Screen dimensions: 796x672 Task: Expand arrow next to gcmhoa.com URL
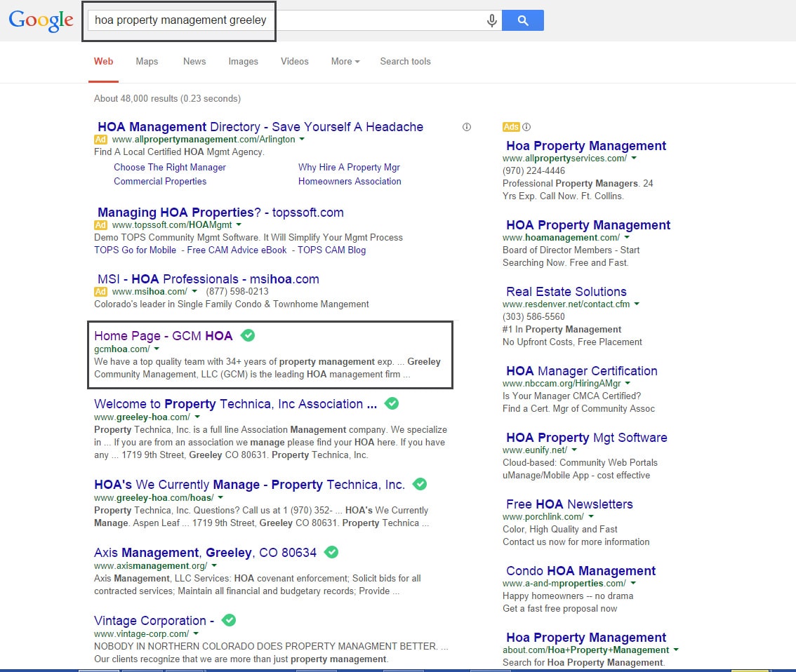[157, 349]
